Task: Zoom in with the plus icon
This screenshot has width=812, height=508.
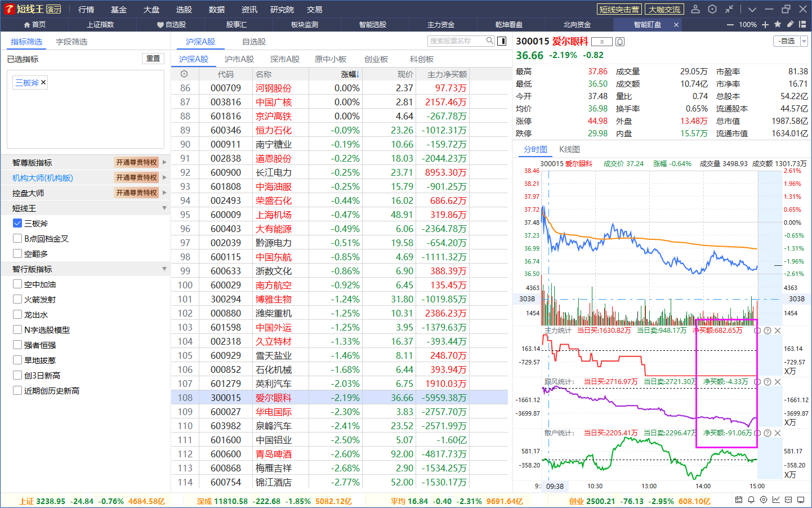Action: pyautogui.click(x=765, y=25)
